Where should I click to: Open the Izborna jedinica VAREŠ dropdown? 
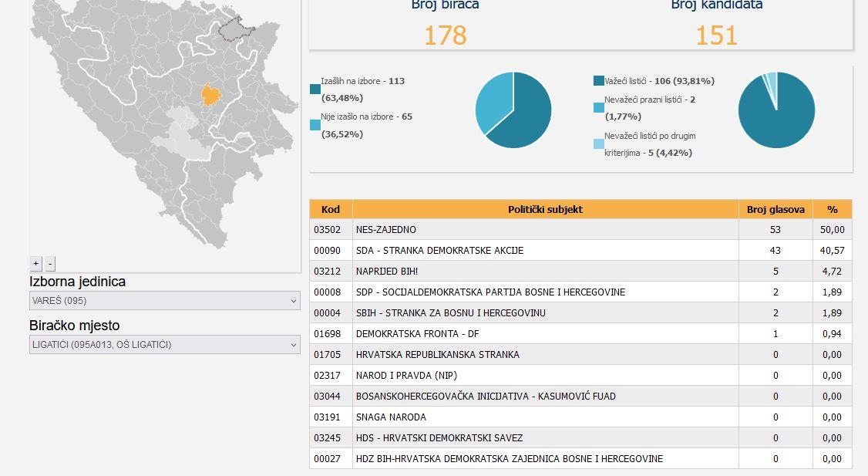(x=164, y=301)
